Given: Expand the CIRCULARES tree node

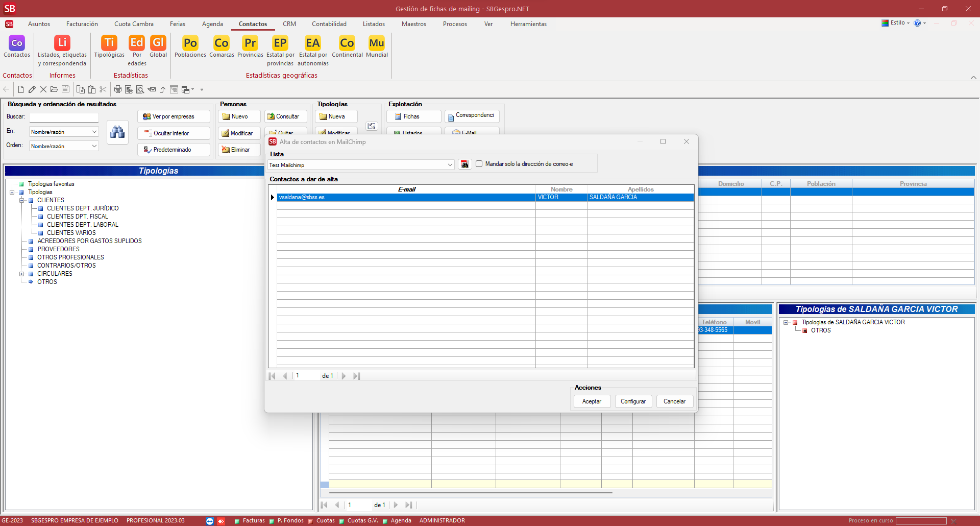Looking at the screenshot, I should [22, 274].
